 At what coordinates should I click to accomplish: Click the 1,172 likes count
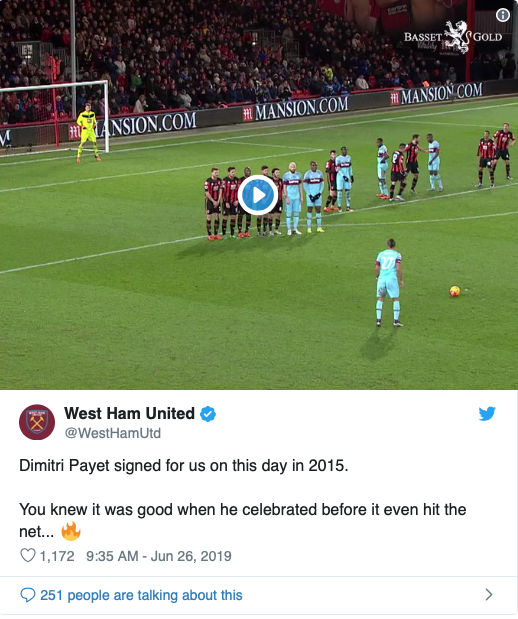57,556
